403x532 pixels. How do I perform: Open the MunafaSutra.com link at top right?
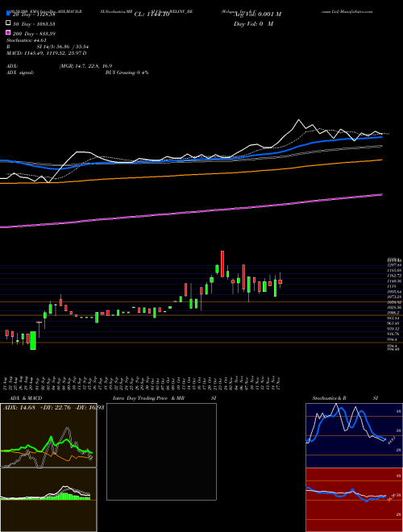tap(356, 11)
